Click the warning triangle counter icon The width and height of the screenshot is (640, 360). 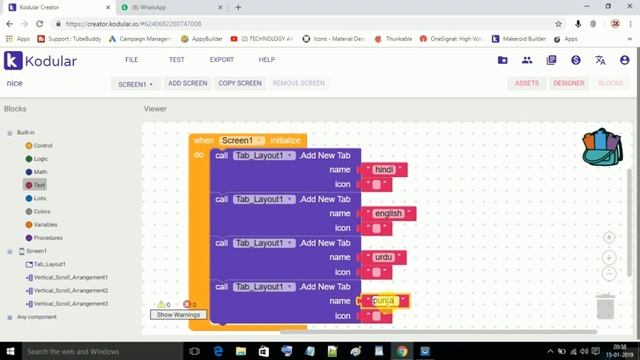(x=161, y=304)
